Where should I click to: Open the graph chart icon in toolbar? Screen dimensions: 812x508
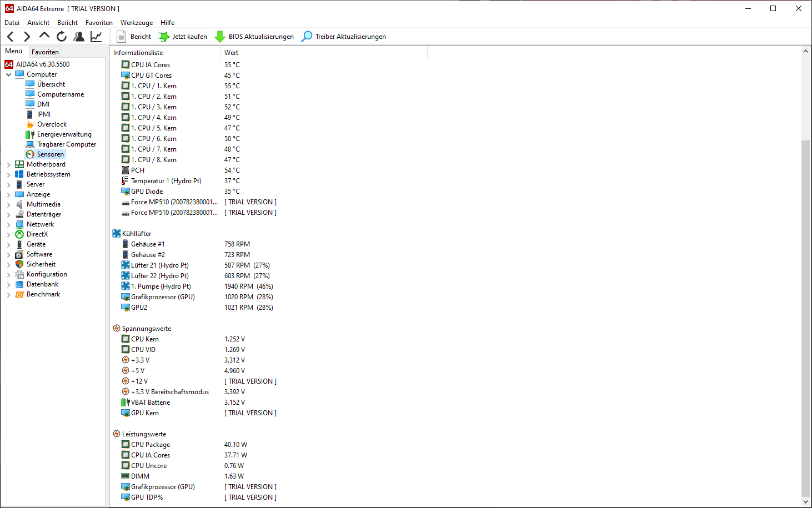(x=96, y=37)
